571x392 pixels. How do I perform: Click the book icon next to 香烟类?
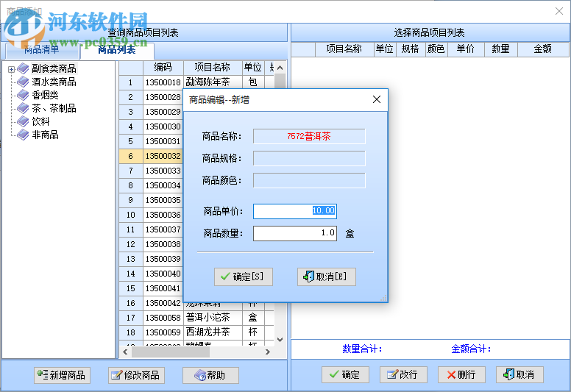tap(23, 95)
